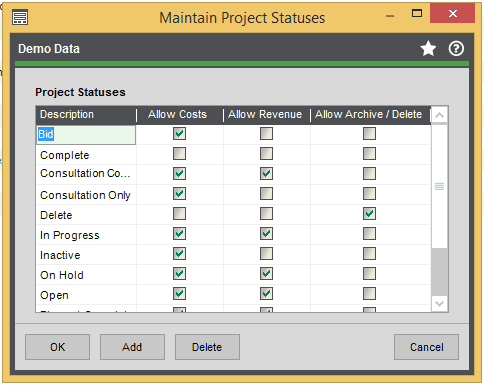Uncheck Allow Archive / Delete for Delete status

pyautogui.click(x=369, y=214)
